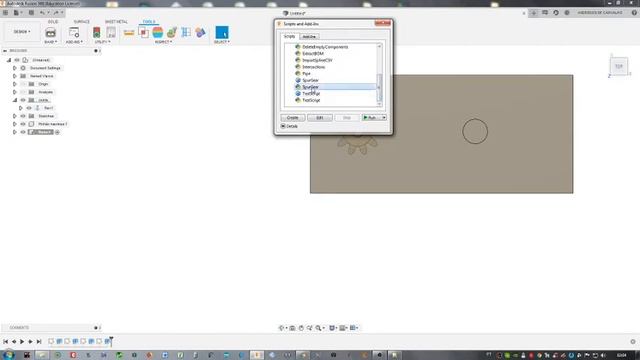Expand the Named Views node
Screen dimensions: 640x360
coord(15,76)
